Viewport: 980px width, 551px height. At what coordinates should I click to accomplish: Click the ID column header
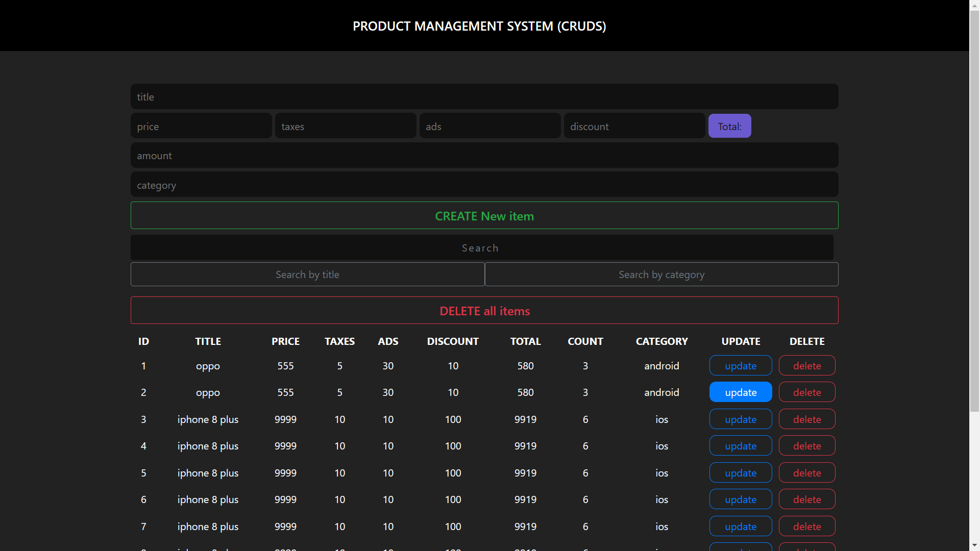(143, 341)
